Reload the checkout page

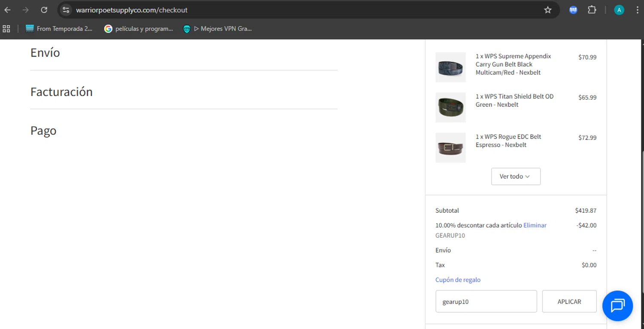(44, 10)
